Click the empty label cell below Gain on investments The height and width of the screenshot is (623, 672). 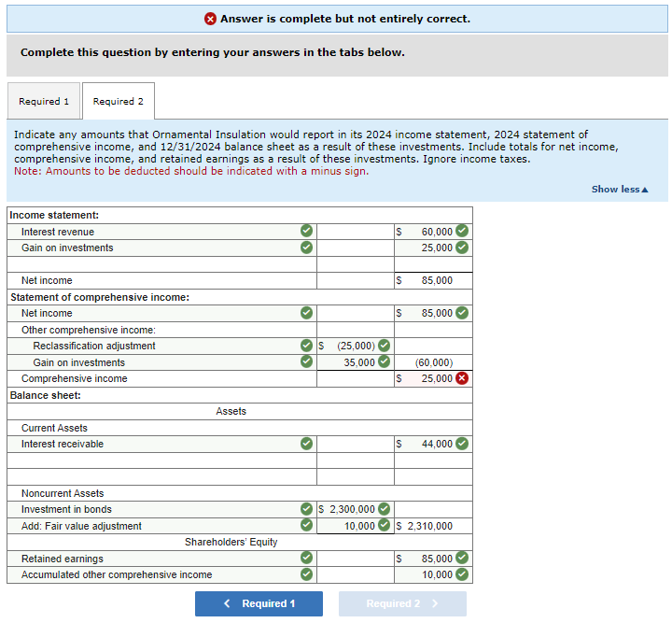coord(162,264)
